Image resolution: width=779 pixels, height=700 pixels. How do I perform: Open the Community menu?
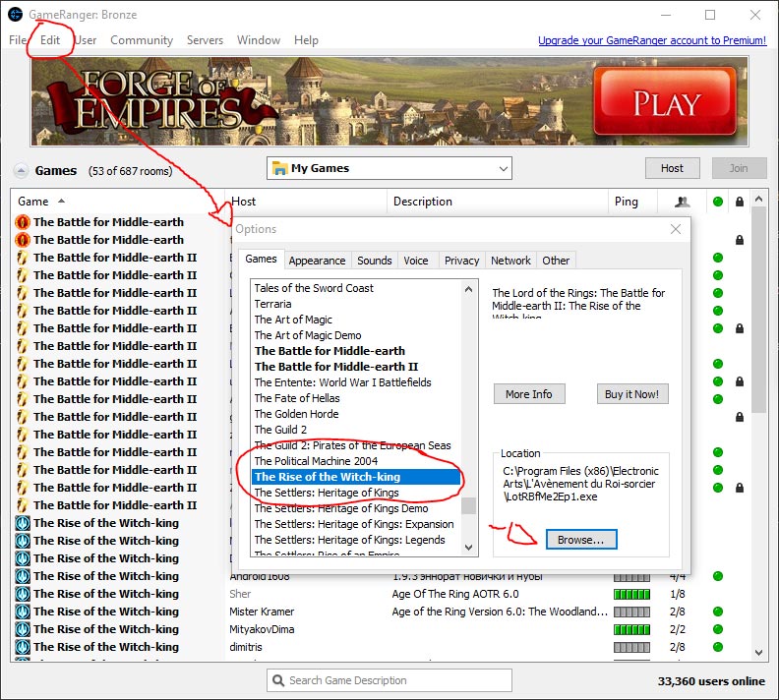142,40
